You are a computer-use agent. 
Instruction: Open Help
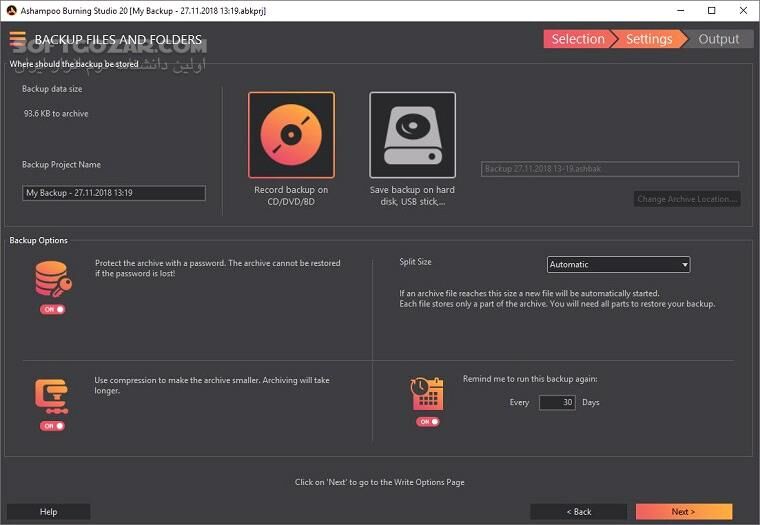(48, 511)
